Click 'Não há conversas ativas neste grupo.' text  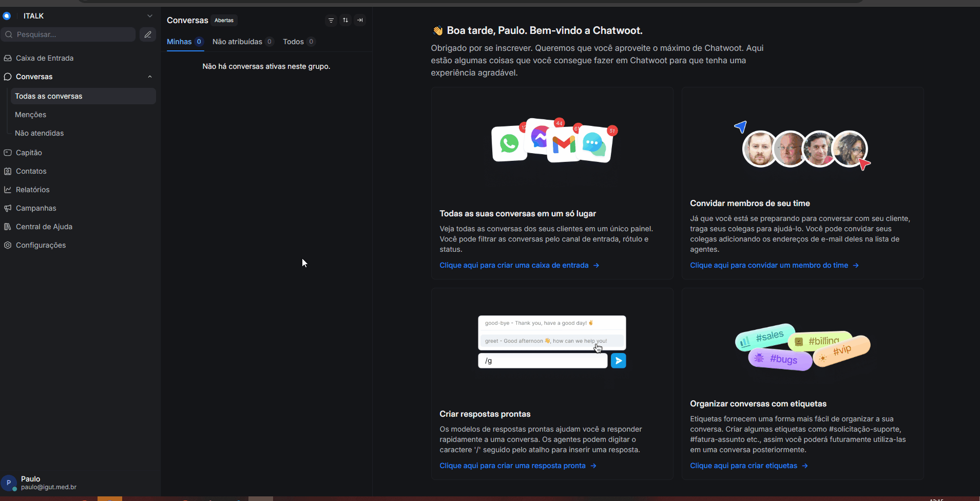pyautogui.click(x=266, y=66)
